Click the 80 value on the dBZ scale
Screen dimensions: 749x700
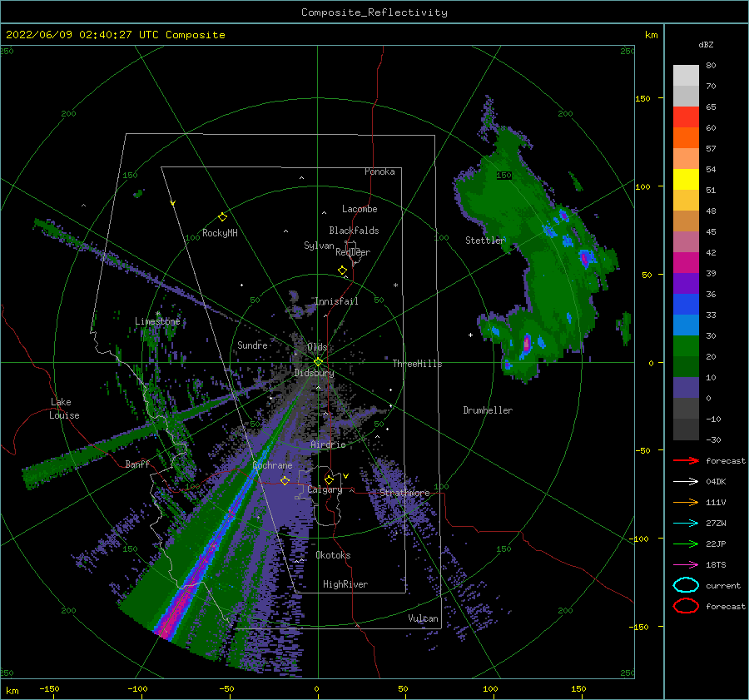point(711,66)
